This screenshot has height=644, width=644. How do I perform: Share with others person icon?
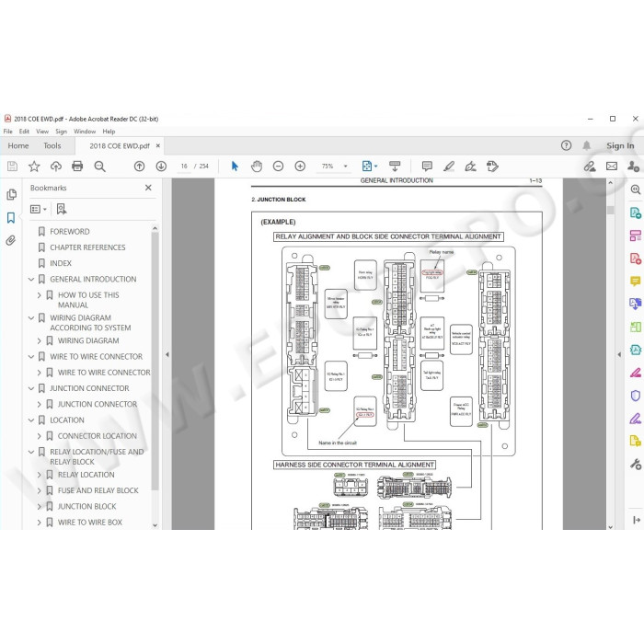tap(633, 167)
